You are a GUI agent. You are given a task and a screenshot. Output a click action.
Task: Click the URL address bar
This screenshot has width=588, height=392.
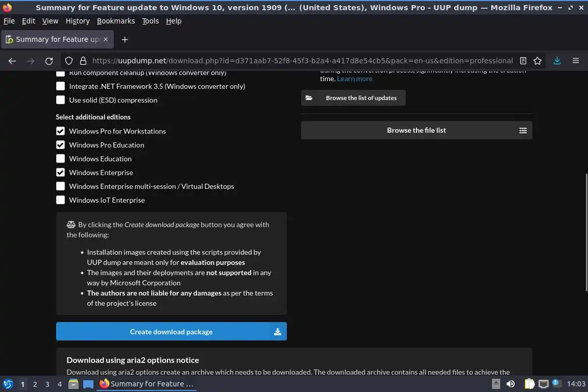302,61
